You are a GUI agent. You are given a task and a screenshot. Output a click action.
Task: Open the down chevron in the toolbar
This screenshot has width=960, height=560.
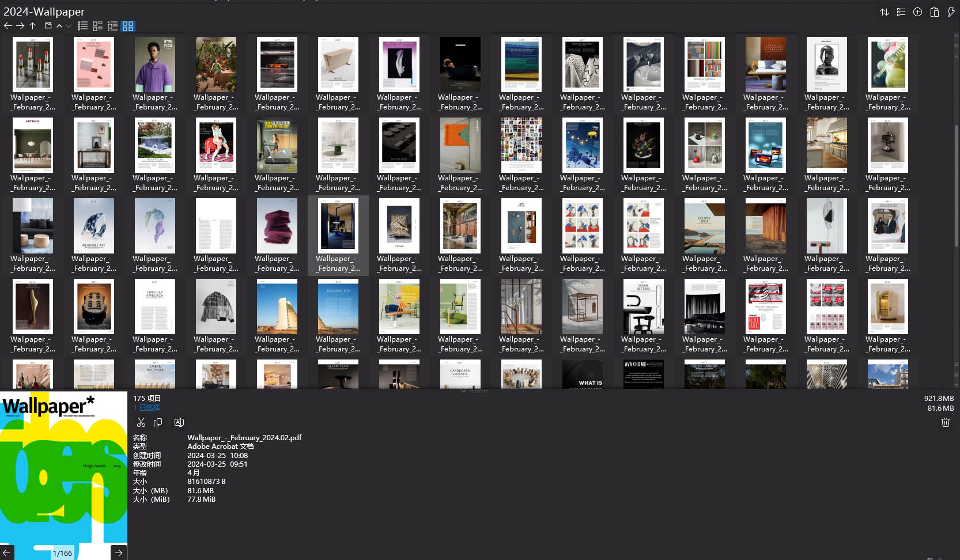pos(69,26)
